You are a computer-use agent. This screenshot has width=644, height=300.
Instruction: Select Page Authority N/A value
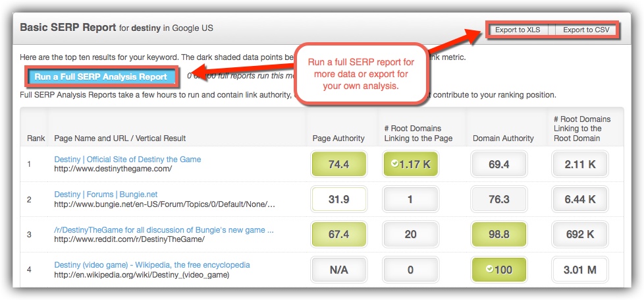pyautogui.click(x=339, y=270)
